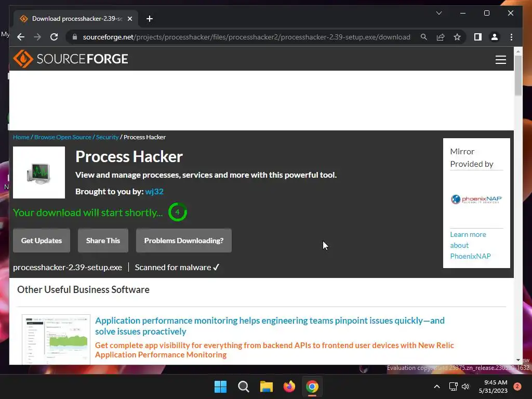Open the Chrome side panel
Screen dimensions: 532x399
click(x=478, y=37)
